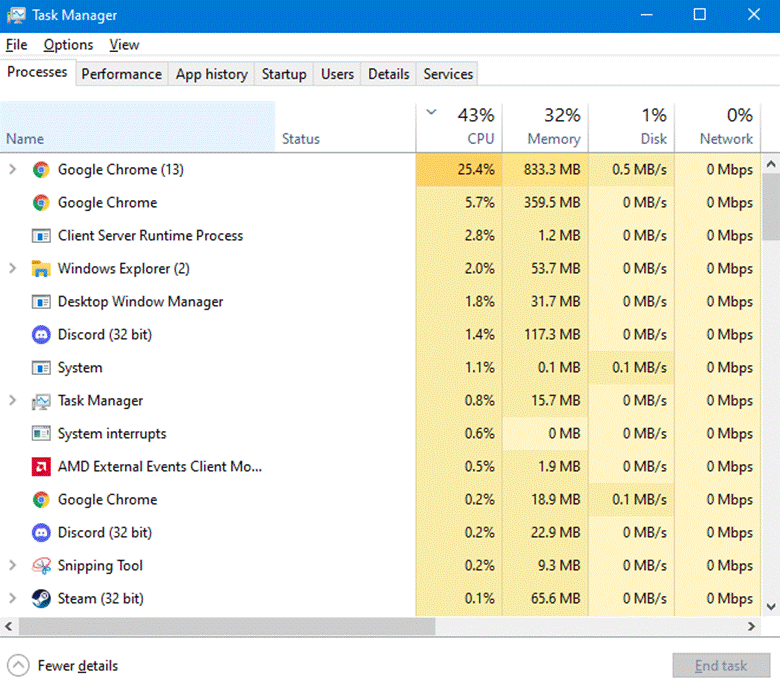Click the Task Manager title bar icon
The image size is (780, 693).
(16, 15)
